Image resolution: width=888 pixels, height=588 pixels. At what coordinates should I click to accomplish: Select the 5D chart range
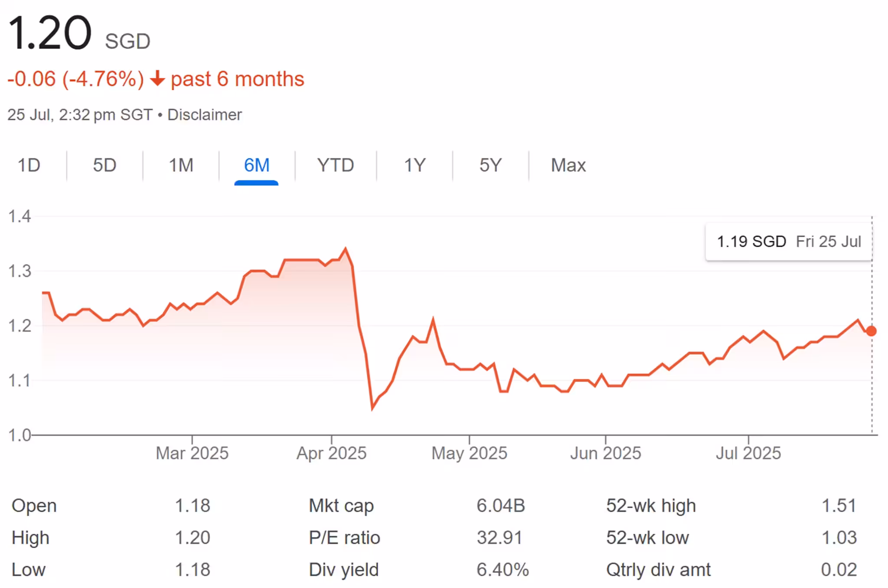pos(104,165)
